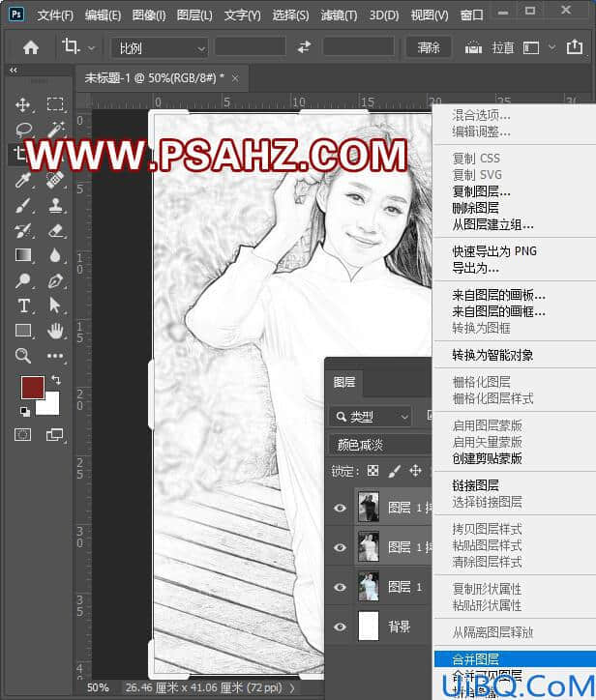Click the crop height input field

tap(358, 47)
